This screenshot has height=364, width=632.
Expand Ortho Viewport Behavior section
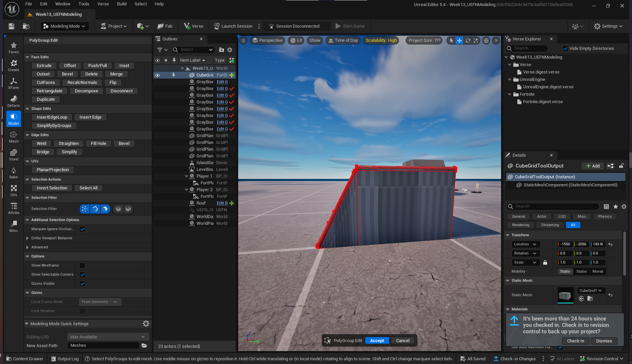[27, 238]
